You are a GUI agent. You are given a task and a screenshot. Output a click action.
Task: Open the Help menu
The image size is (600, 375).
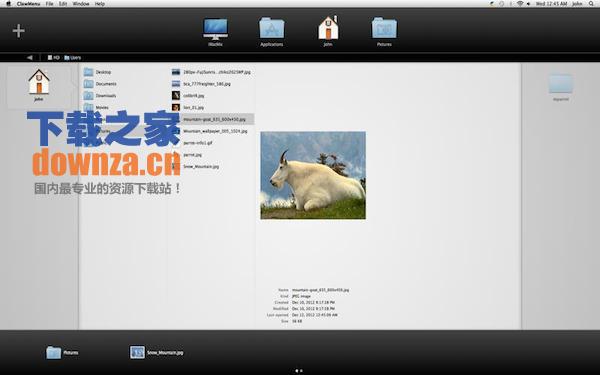(100, 3)
